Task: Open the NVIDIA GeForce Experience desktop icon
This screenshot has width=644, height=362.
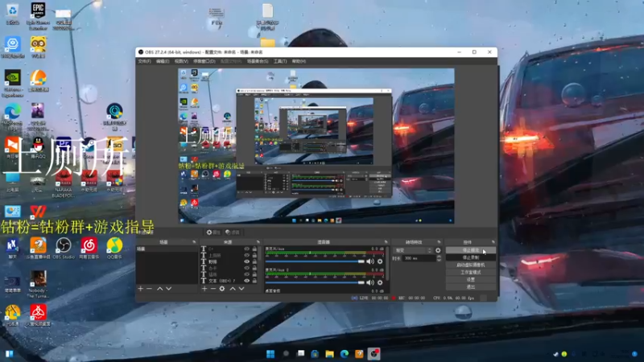Action: coord(12,84)
